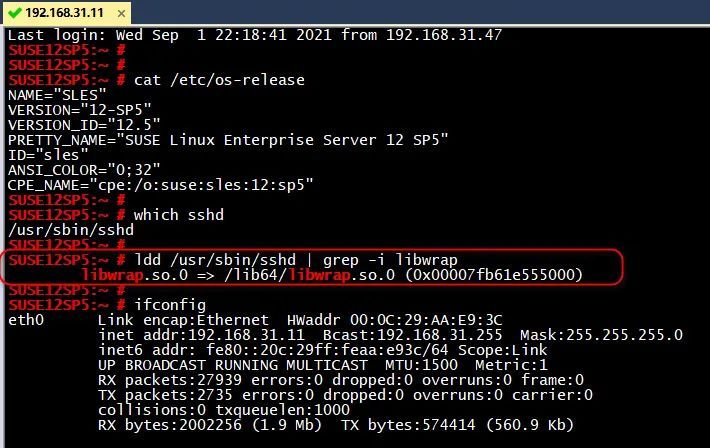Click the green connected checkmark icon
The width and height of the screenshot is (710, 448).
pos(14,13)
